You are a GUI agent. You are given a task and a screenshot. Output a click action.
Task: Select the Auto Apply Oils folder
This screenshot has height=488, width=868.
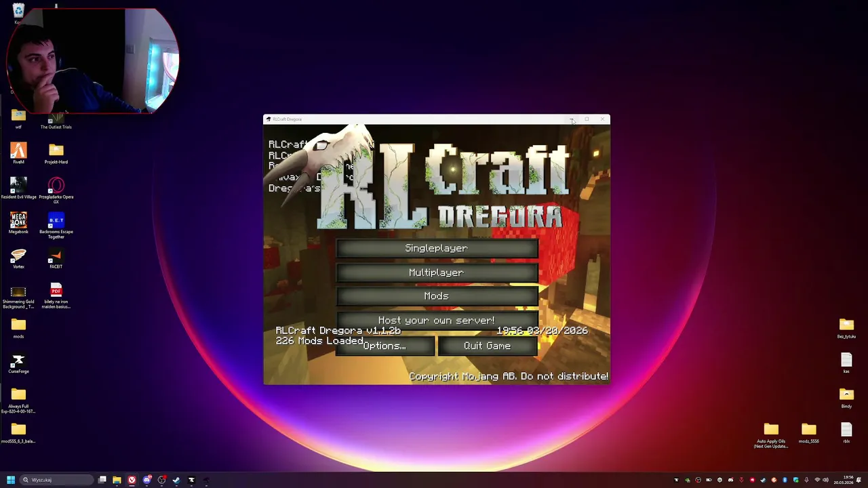771,434
